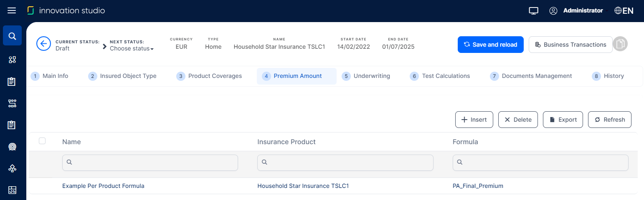The width and height of the screenshot is (644, 200).
Task: Switch to the Product Coverages tab
Action: click(x=210, y=76)
